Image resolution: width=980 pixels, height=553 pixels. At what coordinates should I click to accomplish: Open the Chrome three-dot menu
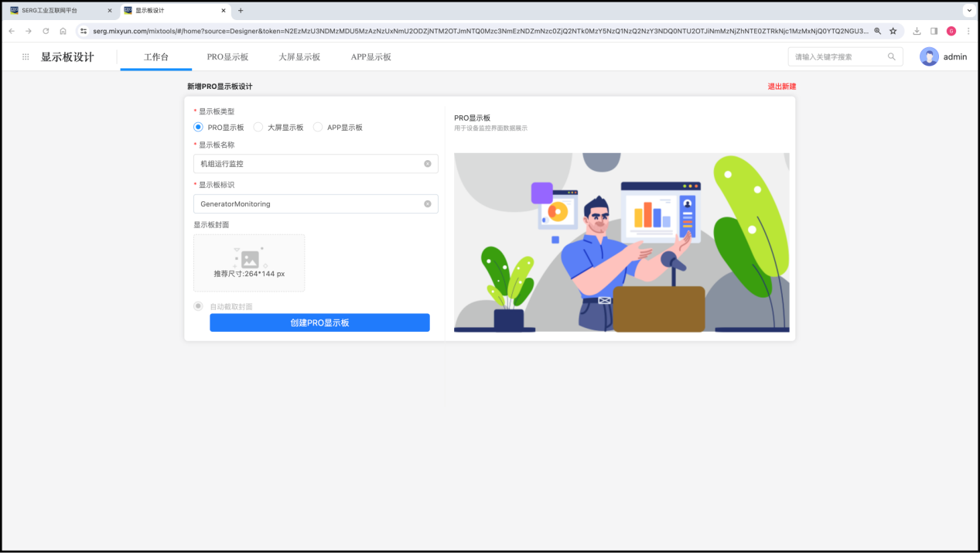[968, 31]
